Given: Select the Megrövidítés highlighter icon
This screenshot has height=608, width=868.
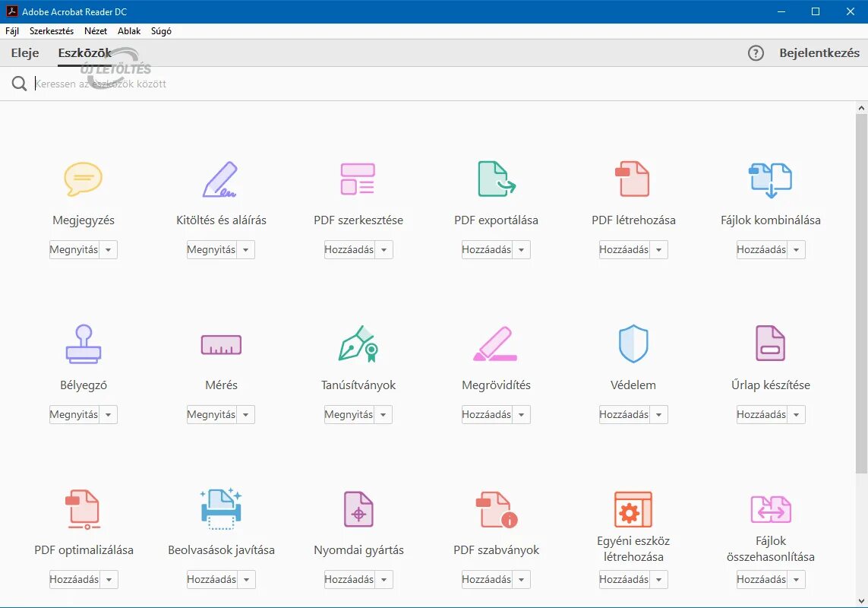Looking at the screenshot, I should (495, 344).
